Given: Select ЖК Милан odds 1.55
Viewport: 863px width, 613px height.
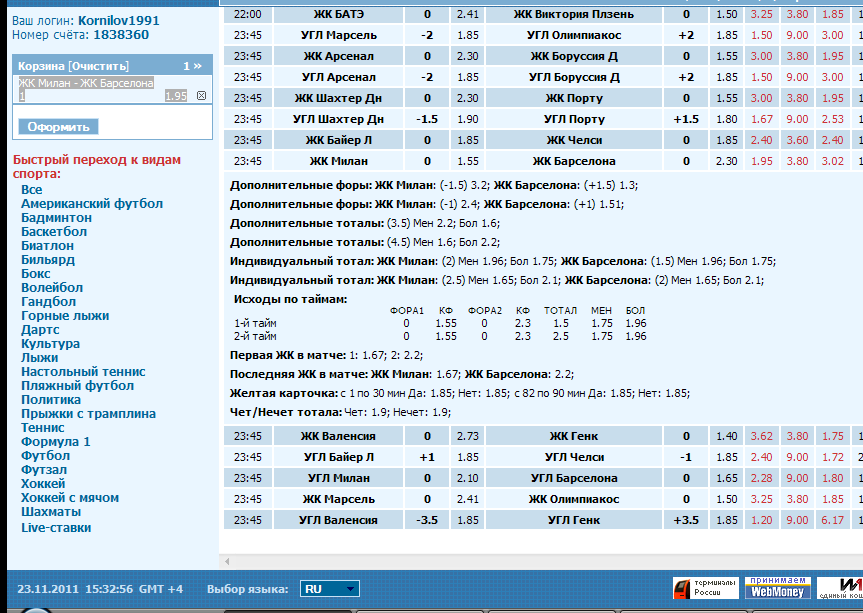Looking at the screenshot, I should (x=467, y=161).
